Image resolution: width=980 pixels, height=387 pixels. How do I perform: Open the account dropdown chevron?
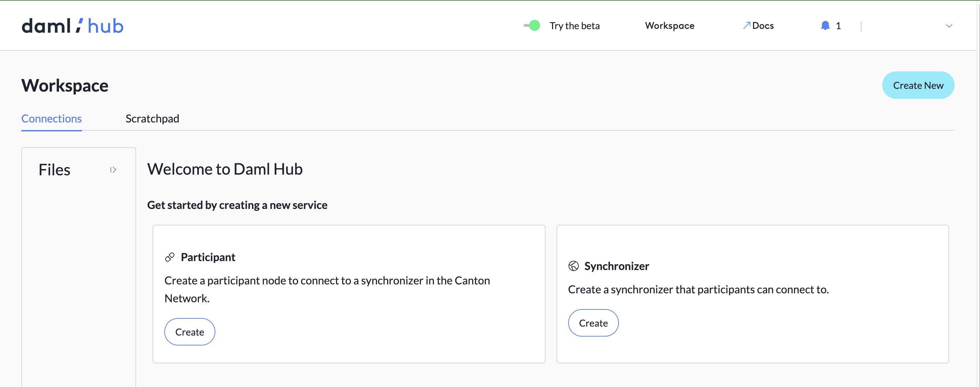pyautogui.click(x=948, y=26)
